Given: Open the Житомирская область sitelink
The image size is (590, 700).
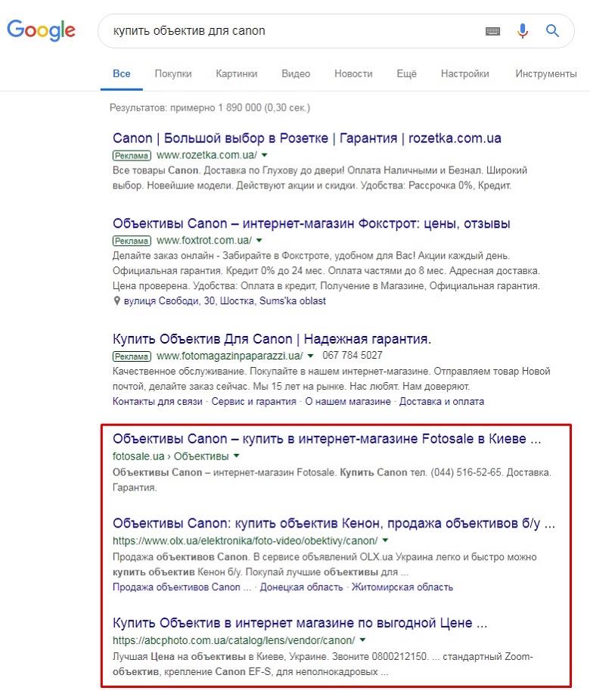Looking at the screenshot, I should click(402, 587).
